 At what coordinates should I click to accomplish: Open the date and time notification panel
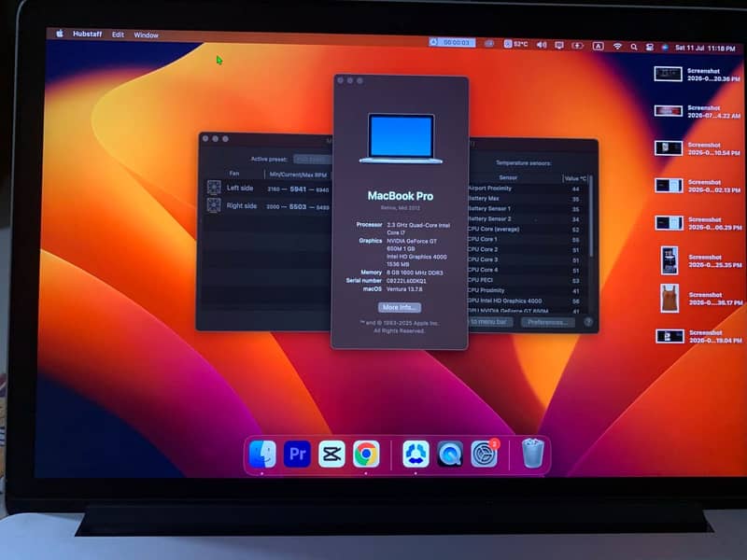[x=705, y=49]
